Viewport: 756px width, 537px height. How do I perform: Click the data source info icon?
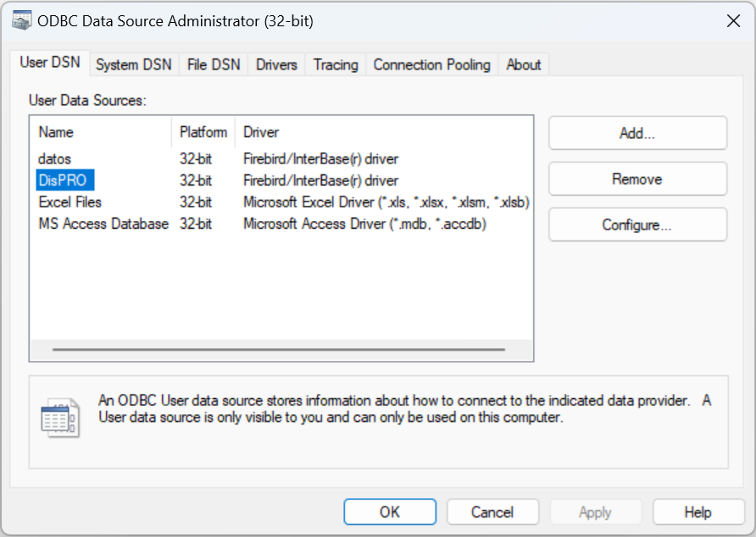(59, 418)
